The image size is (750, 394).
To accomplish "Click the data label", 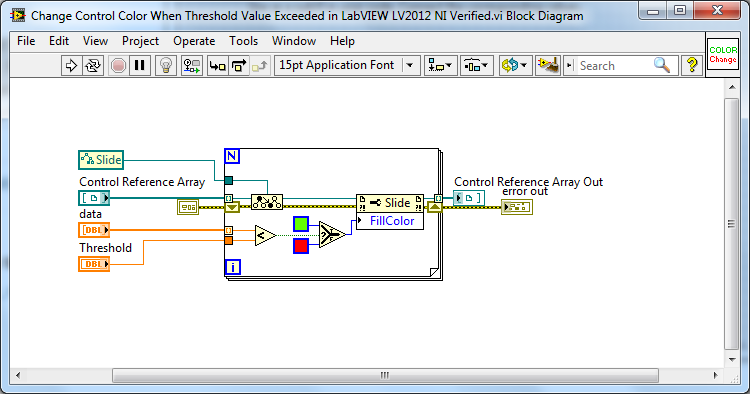I will pyautogui.click(x=90, y=214).
